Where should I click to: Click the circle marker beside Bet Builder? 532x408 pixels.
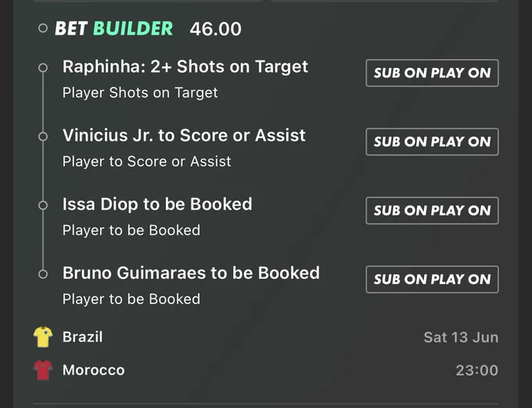point(43,28)
